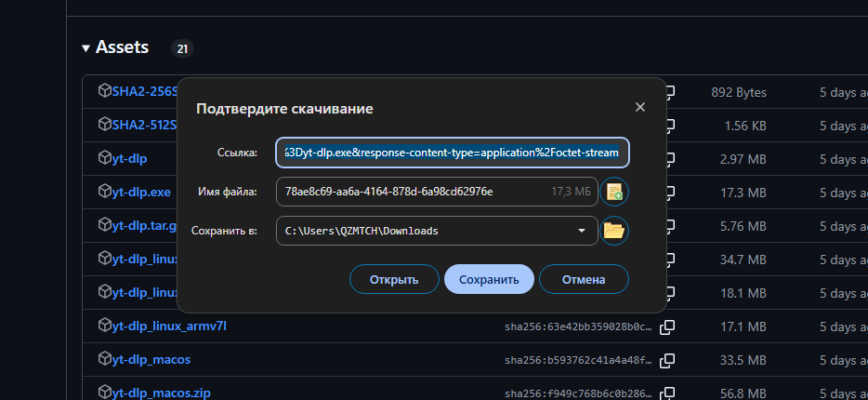Click the 1.56 KB size text
The image size is (868, 400).
745,127
